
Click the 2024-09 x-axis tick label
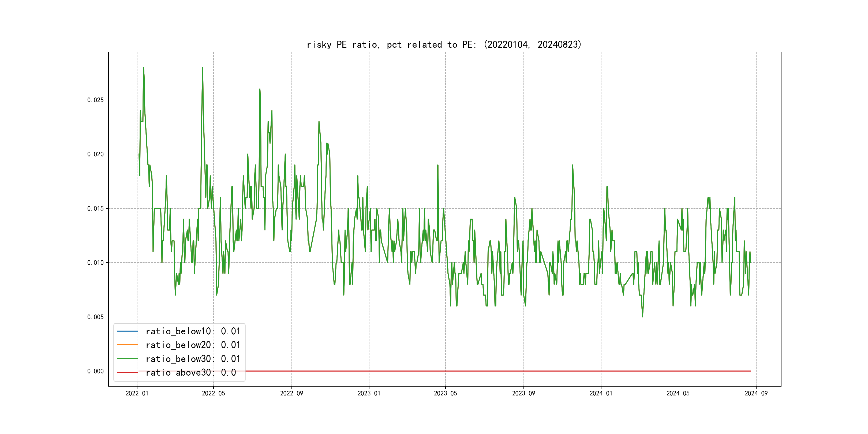(x=756, y=393)
